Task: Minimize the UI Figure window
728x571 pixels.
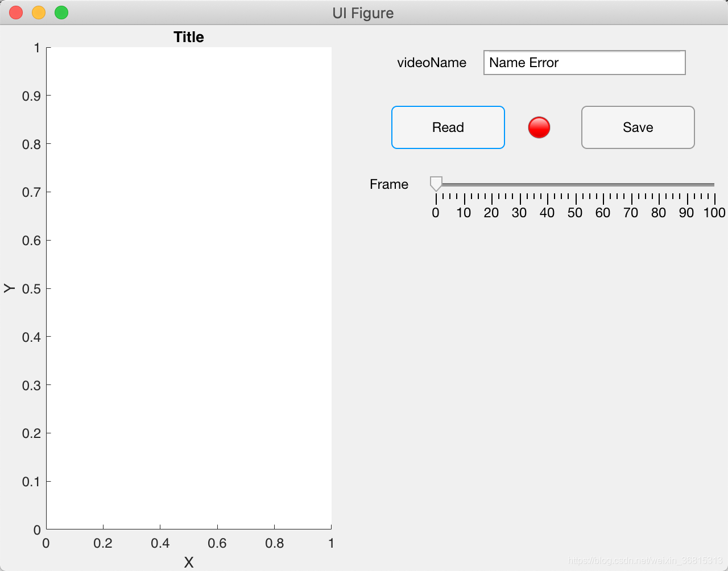Action: pos(39,13)
